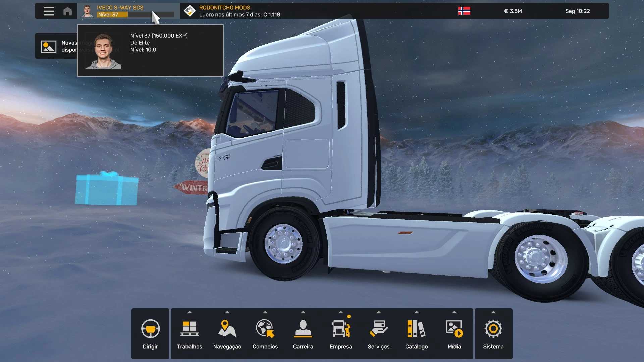Open the Empresa truck icon
The image size is (644, 362).
340,329
